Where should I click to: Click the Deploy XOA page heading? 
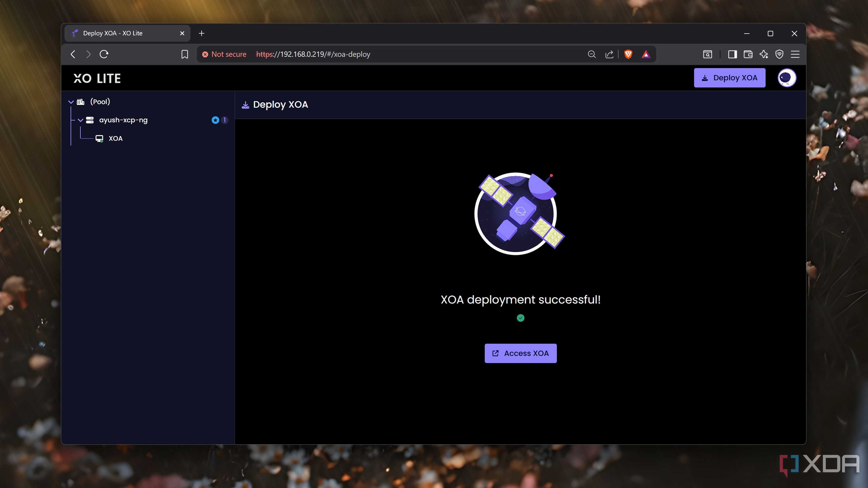(280, 105)
